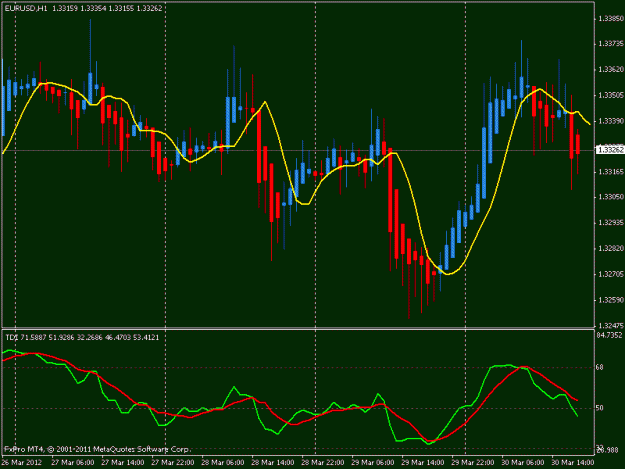Click the 1.33735 price axis label

611,44
